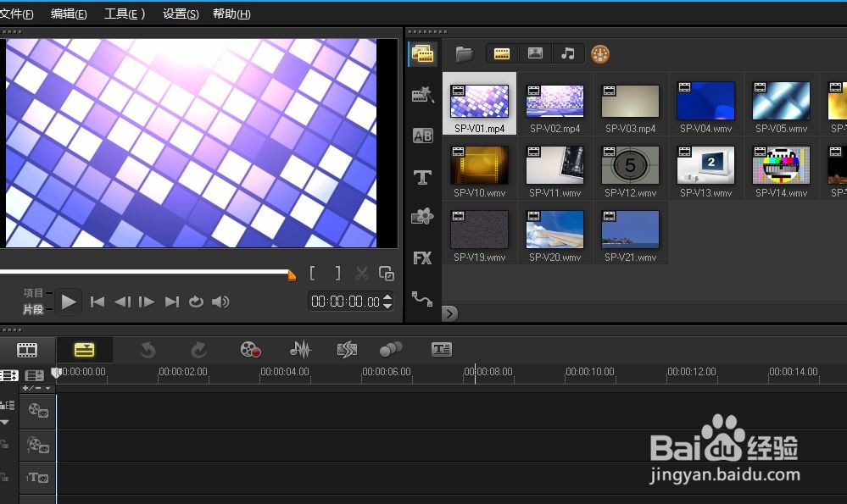Open the Title (T) panel
This screenshot has height=504, width=847.
pyautogui.click(x=422, y=177)
